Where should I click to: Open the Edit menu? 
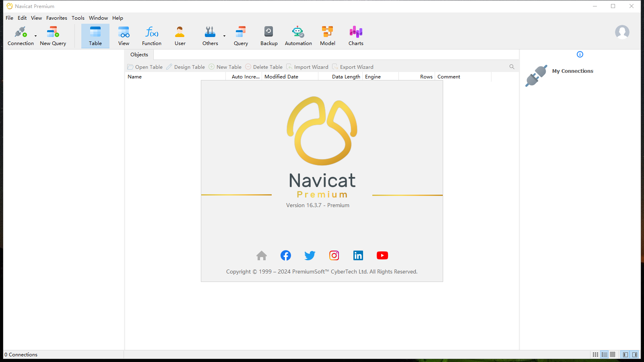(x=22, y=18)
